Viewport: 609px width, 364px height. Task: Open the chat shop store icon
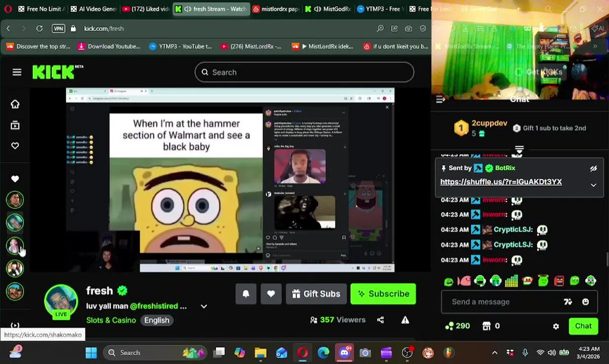click(x=487, y=326)
